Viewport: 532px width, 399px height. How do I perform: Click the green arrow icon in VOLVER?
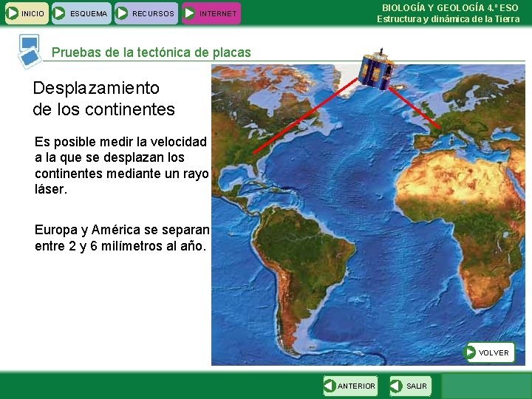(x=470, y=352)
